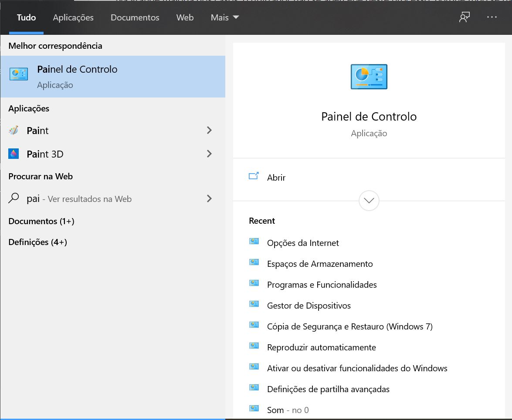The image size is (512, 420).
Task: Switch to the Documentos tab
Action: click(135, 18)
